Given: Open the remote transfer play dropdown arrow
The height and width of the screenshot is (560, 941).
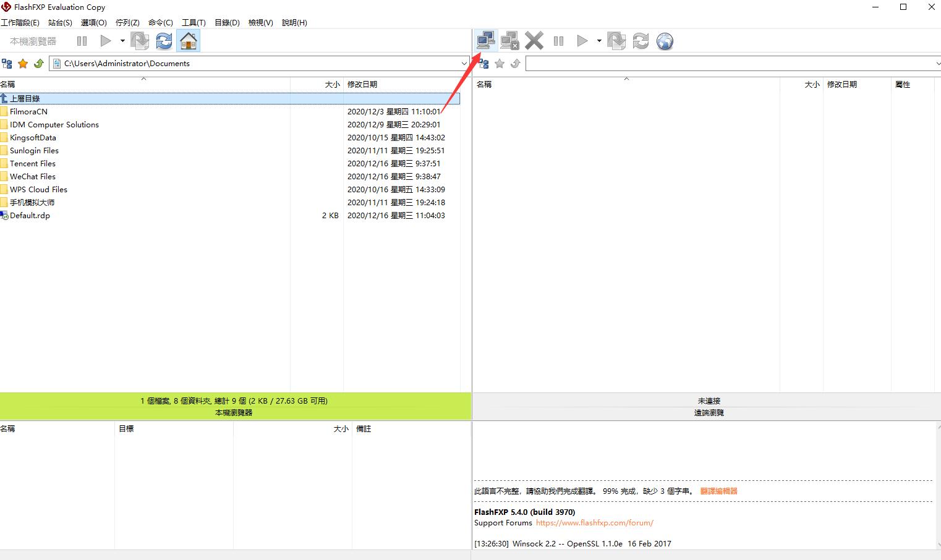Looking at the screenshot, I should point(599,41).
